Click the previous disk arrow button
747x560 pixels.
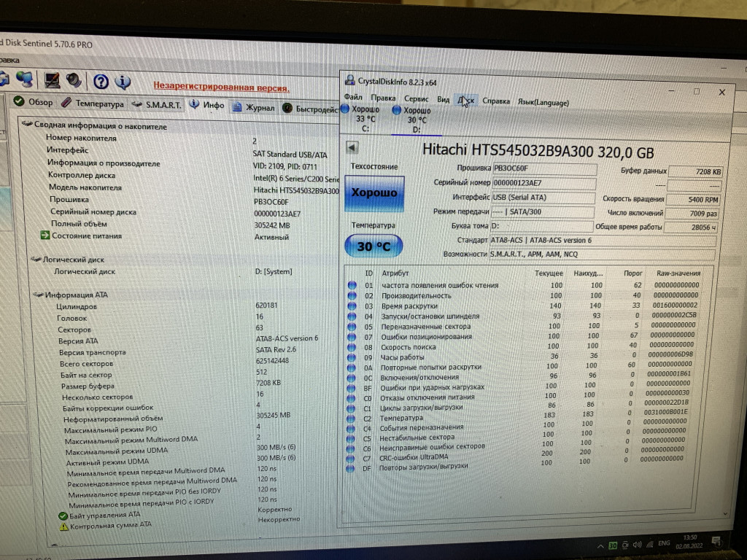pyautogui.click(x=352, y=148)
